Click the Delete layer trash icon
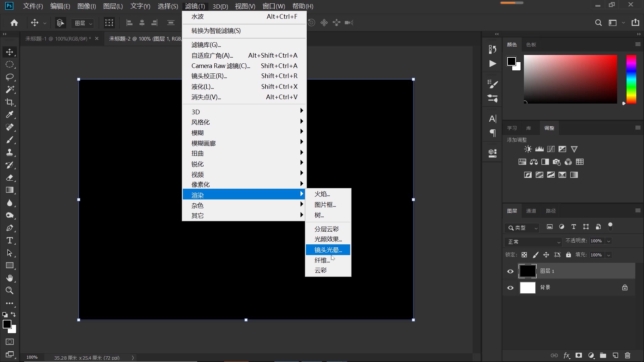 point(628,355)
